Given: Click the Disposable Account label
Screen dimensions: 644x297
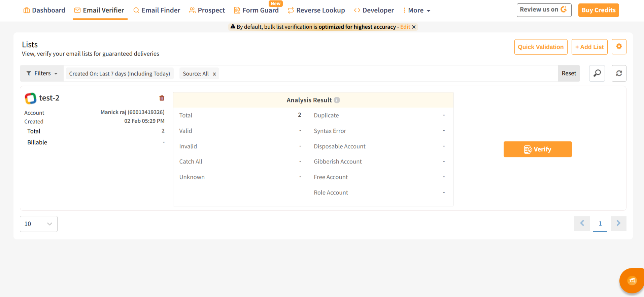Looking at the screenshot, I should click(340, 146).
